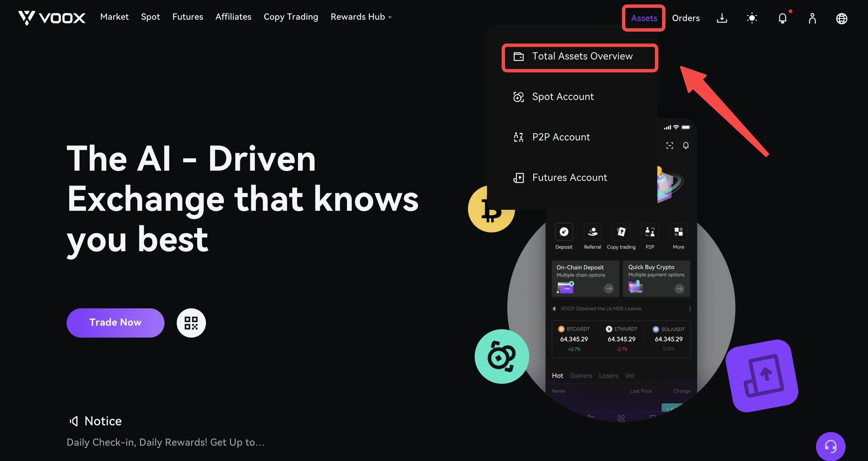Open the user profile icon
The width and height of the screenshot is (868, 461).
pos(812,18)
